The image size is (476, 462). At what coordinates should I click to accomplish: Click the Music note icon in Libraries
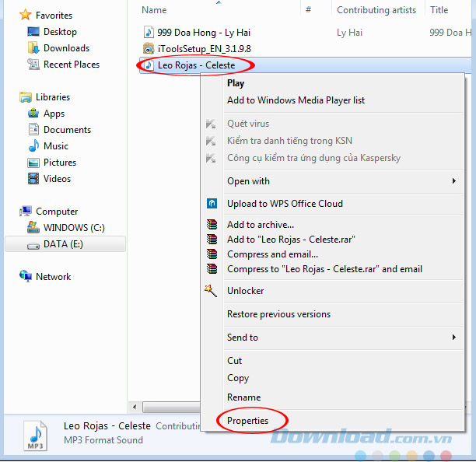[x=33, y=145]
